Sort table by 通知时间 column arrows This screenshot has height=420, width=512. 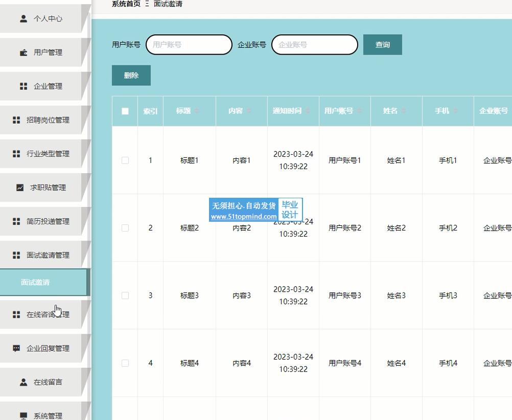click(308, 111)
